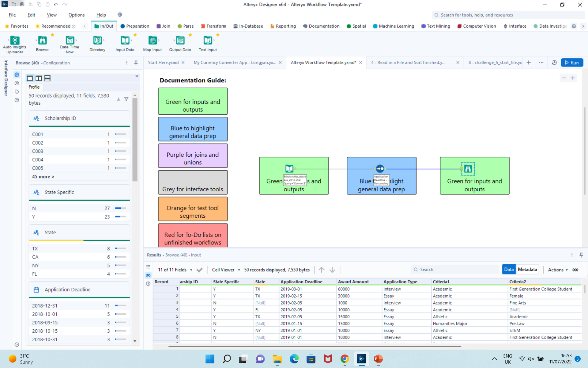
Task: Open the language globe icon
Action: 120,15
